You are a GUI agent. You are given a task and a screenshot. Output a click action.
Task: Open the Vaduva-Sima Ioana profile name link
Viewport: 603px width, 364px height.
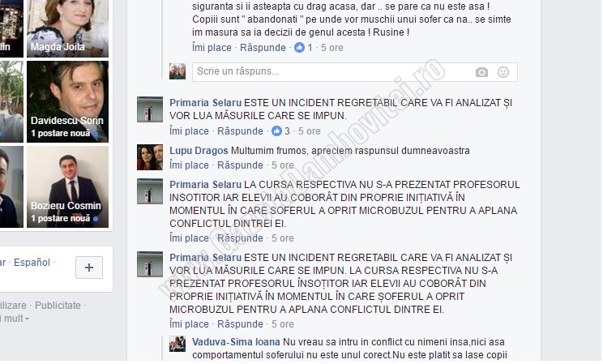[x=236, y=342]
